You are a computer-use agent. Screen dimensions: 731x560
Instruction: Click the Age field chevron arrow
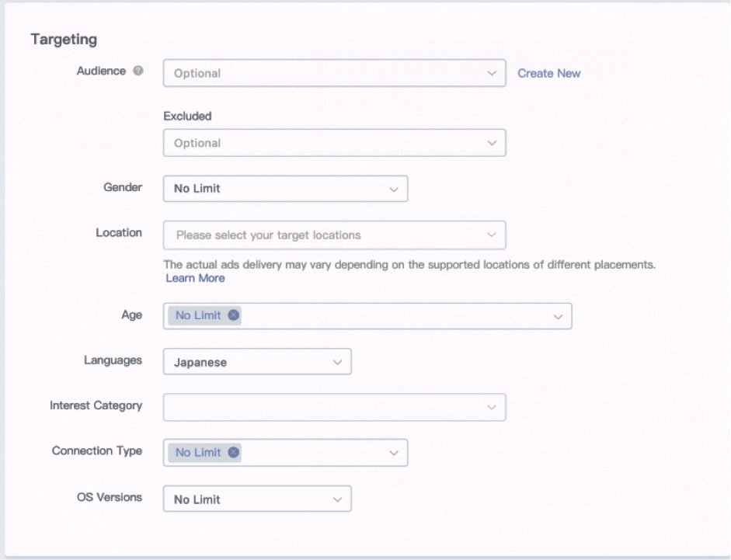pyautogui.click(x=557, y=316)
